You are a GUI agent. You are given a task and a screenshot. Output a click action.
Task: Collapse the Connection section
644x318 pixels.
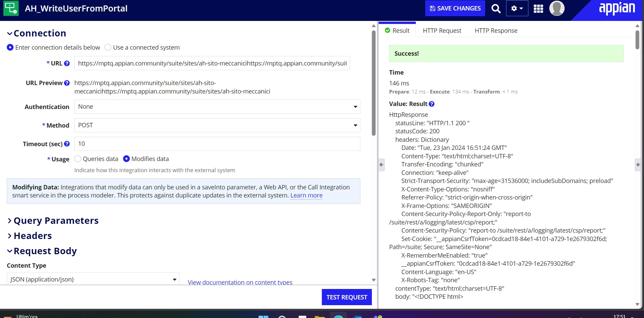[x=37, y=33]
